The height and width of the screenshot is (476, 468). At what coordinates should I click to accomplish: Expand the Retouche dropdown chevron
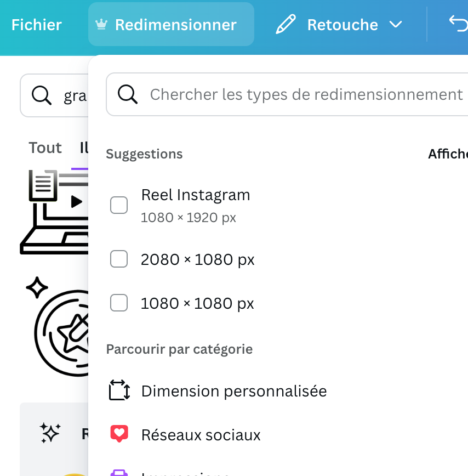(x=396, y=24)
